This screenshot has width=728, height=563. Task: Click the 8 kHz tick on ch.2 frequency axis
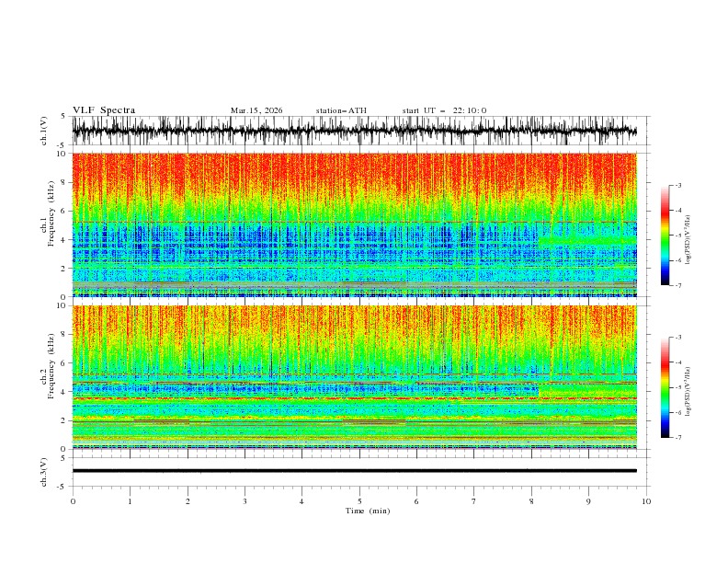tap(65, 335)
